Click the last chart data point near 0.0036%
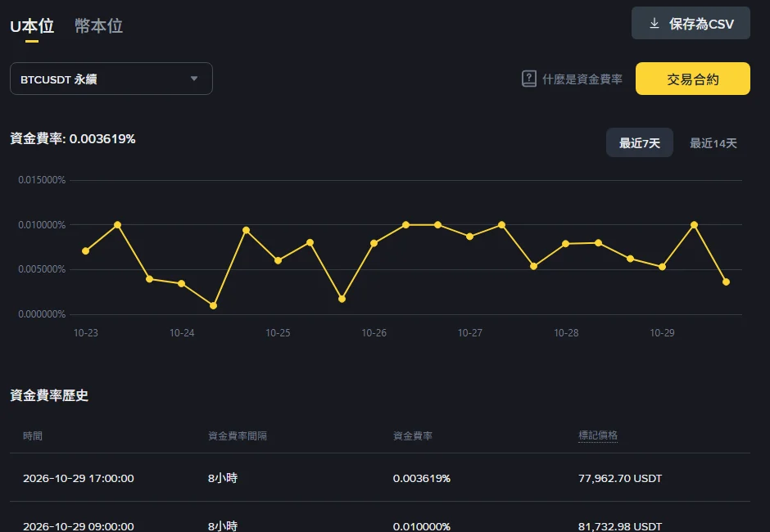 pyautogui.click(x=726, y=282)
